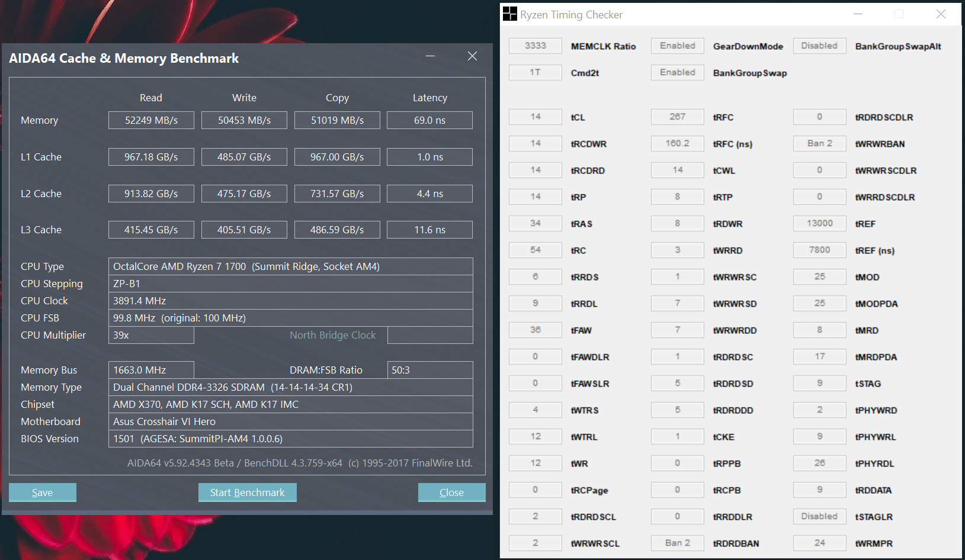The height and width of the screenshot is (560, 965).
Task: Click the tWRWRSCL value 2
Action: 536,543
